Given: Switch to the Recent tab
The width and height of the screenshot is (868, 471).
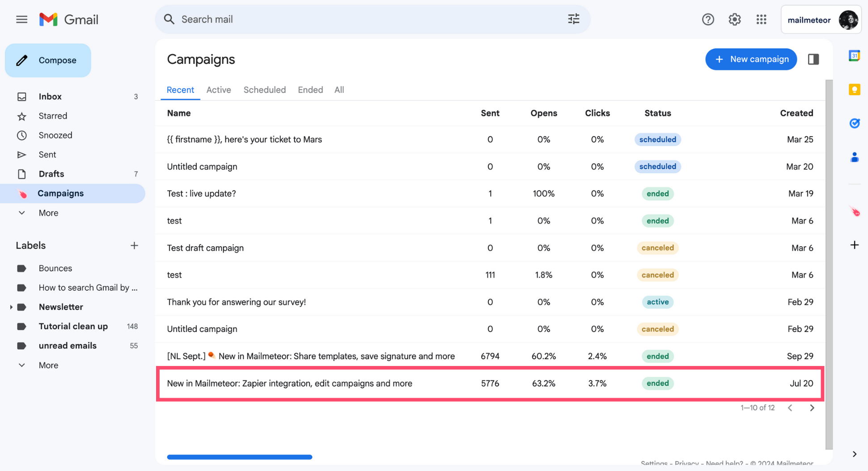Looking at the screenshot, I should pos(180,90).
